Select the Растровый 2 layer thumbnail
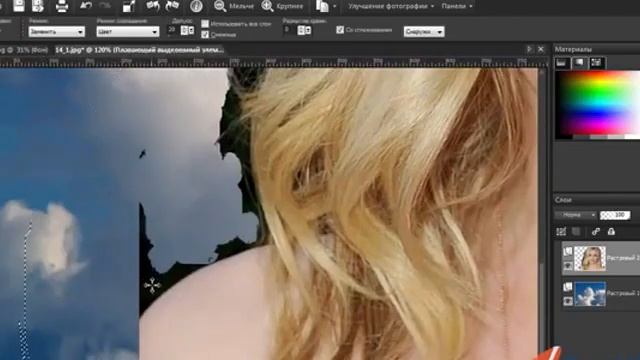The height and width of the screenshot is (360, 640). coord(590,258)
